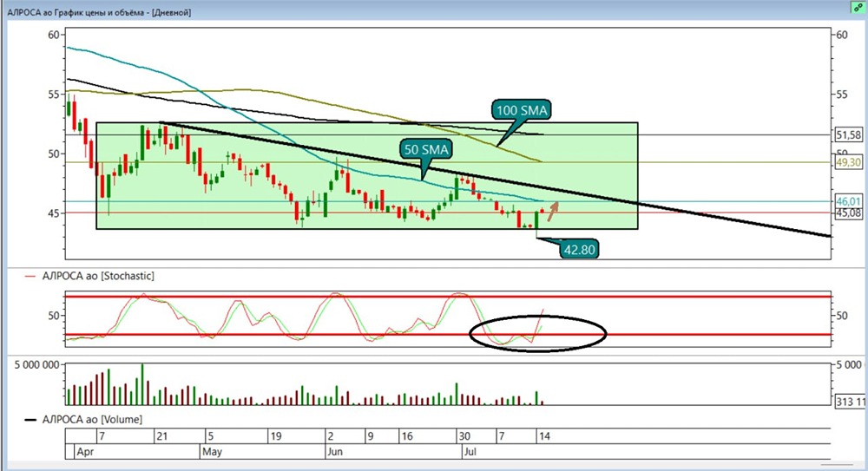Select the 45,08 price level label
868x471 pixels.
click(849, 213)
